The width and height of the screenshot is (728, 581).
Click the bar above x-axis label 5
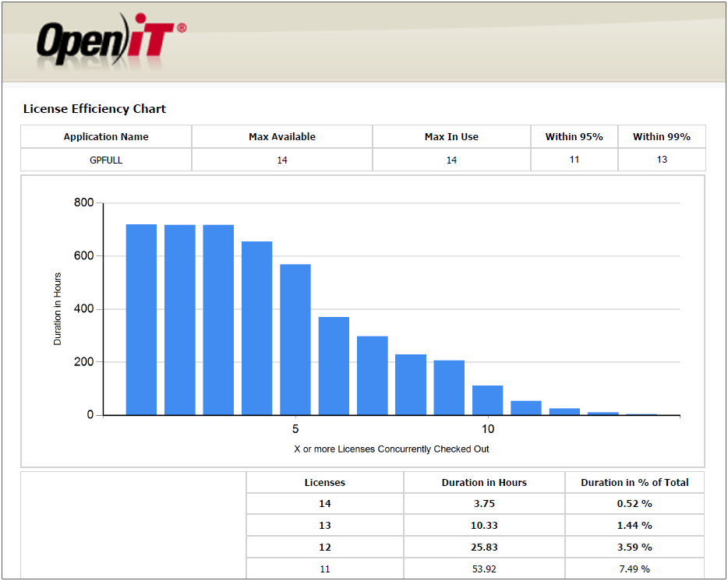(295, 340)
